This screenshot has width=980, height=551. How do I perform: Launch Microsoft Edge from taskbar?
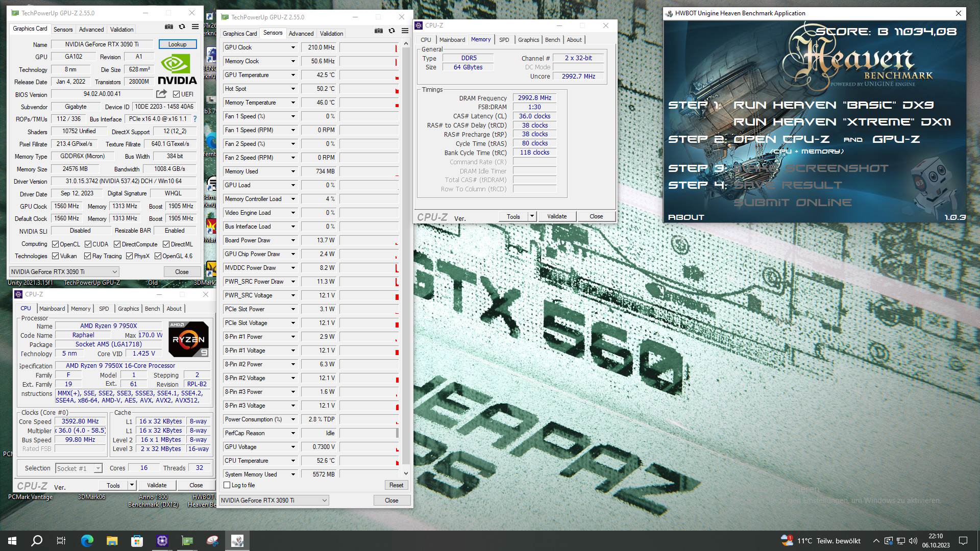(87, 541)
